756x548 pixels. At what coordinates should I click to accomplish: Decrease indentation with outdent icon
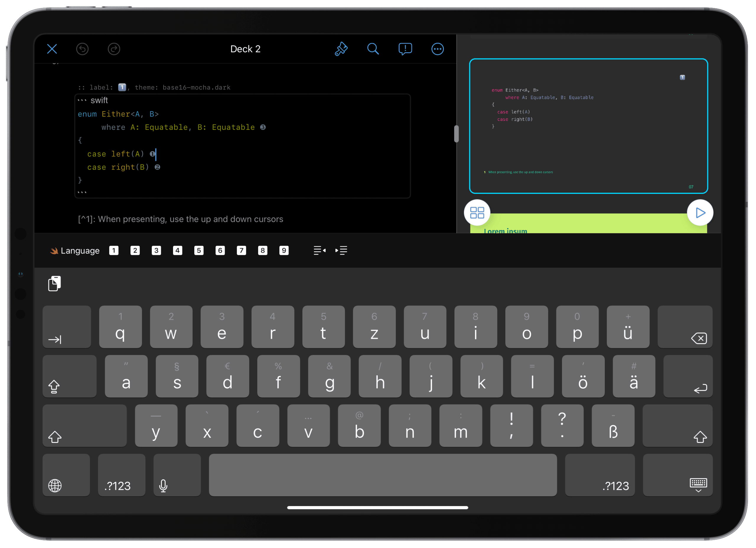tap(320, 251)
